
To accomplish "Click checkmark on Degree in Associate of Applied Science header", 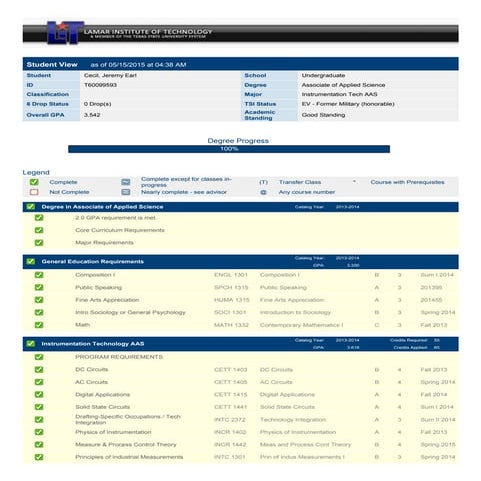I will pyautogui.click(x=31, y=207).
